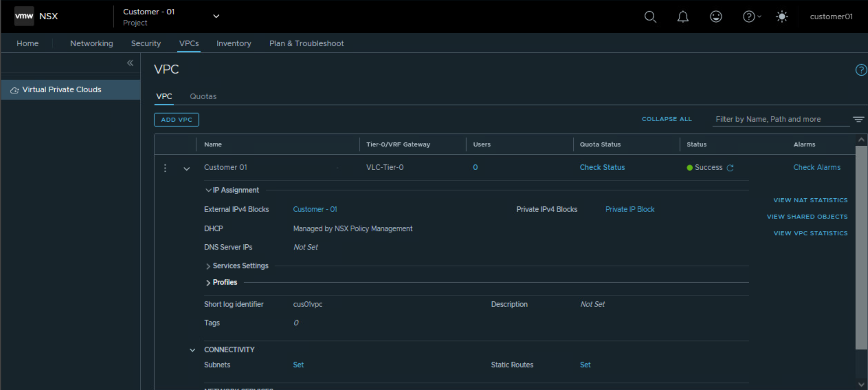This screenshot has height=390, width=868.
Task: Open the VPC page help icon
Action: point(860,70)
